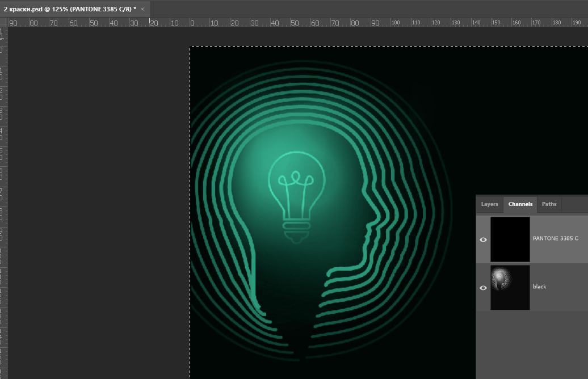Click the 100 mark on horizontal ruler
Image resolution: width=588 pixels, height=379 pixels.
click(x=396, y=23)
